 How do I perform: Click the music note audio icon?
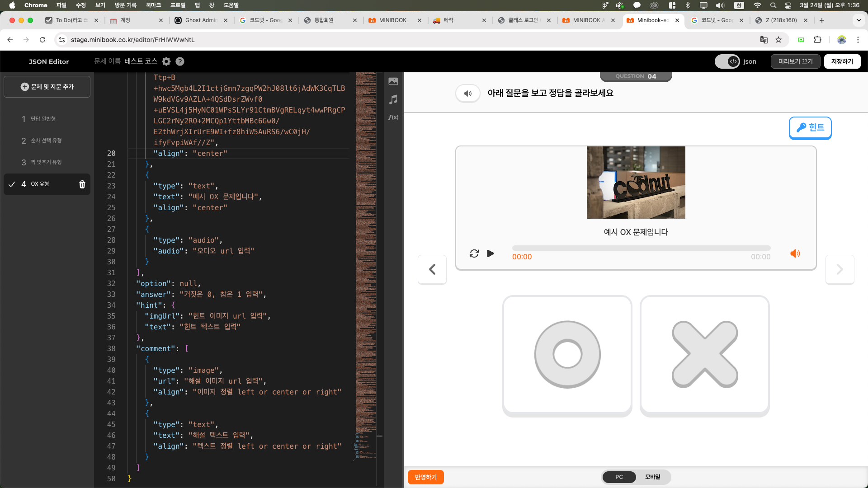point(393,99)
